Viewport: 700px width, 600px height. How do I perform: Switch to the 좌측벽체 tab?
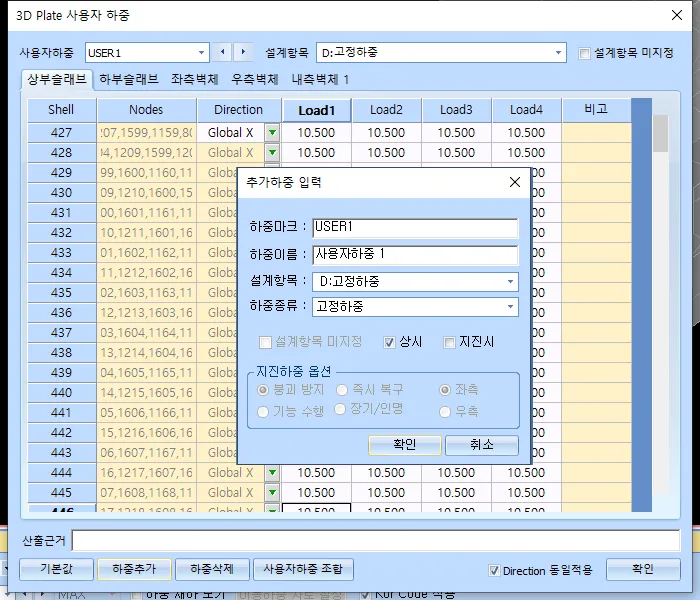point(195,79)
